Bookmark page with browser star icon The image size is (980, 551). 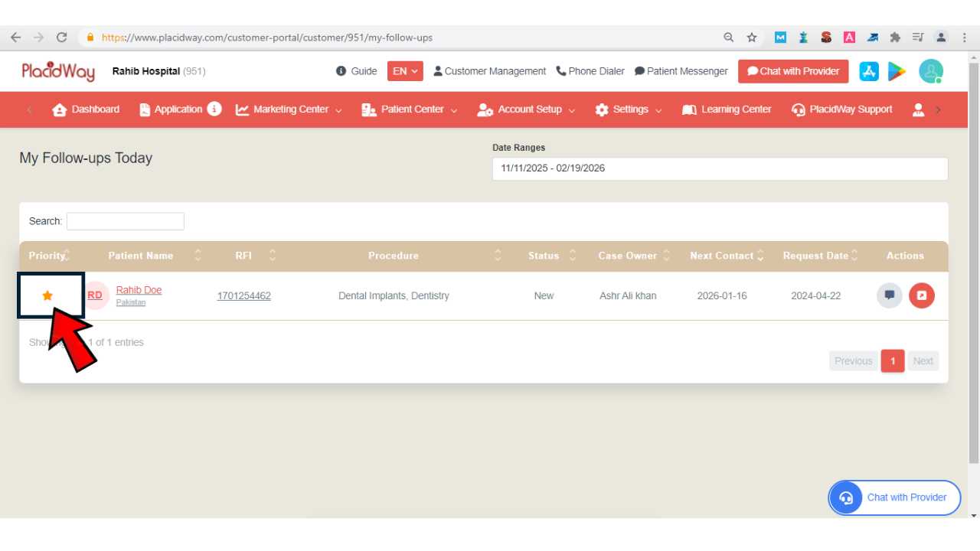click(752, 37)
